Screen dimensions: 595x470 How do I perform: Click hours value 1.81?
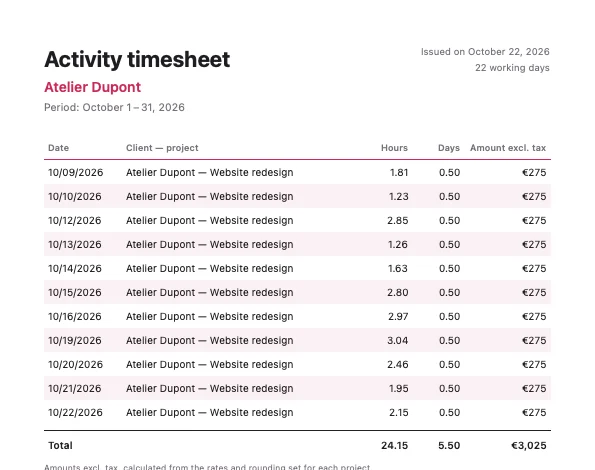[399, 173]
